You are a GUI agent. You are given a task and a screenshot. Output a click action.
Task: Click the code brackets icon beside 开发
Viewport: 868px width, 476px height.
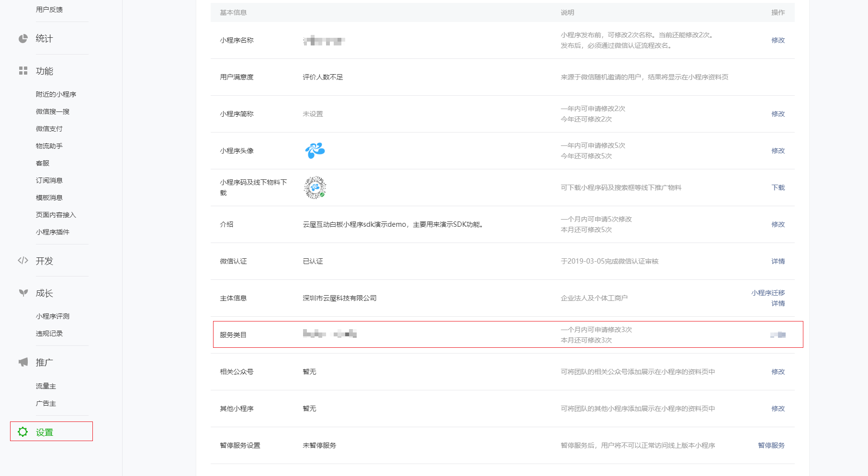[x=23, y=261]
